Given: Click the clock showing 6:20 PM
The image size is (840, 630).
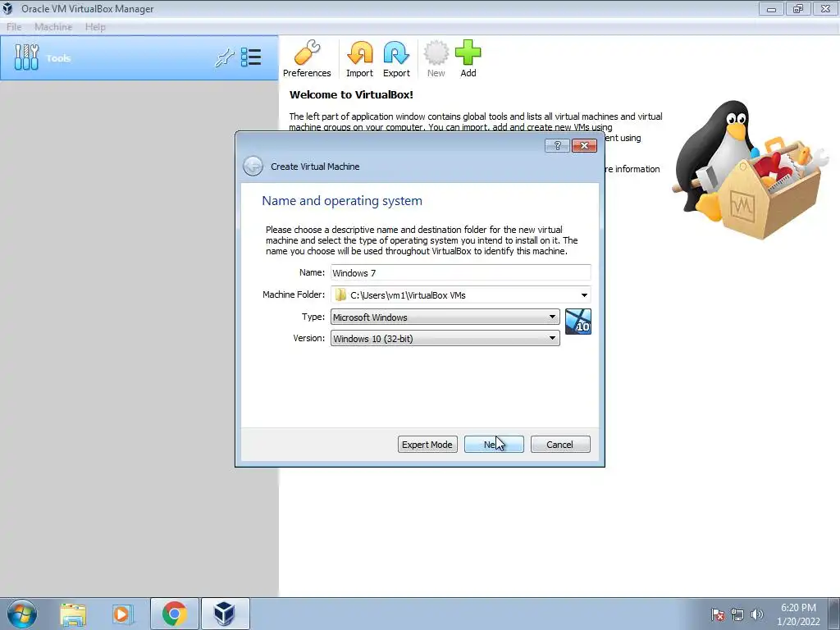Looking at the screenshot, I should [798, 608].
